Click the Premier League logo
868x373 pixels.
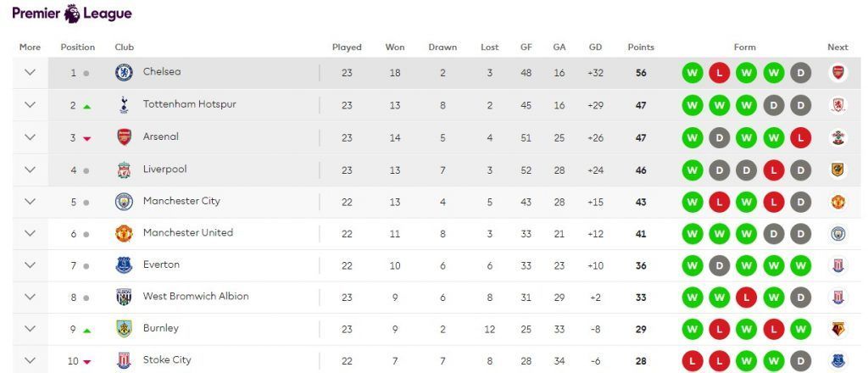(x=72, y=14)
